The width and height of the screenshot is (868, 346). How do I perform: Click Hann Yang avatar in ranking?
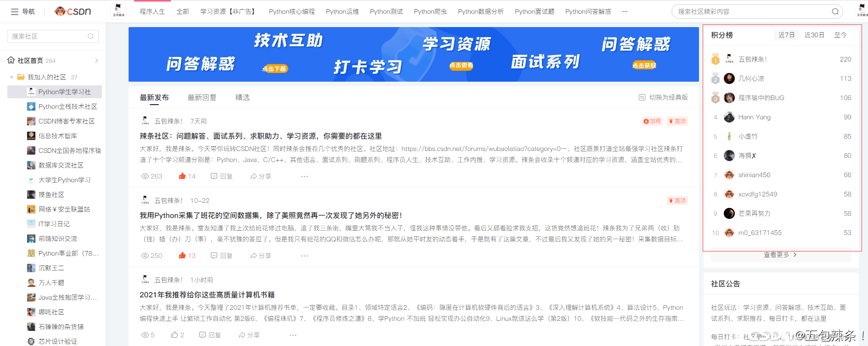coord(729,117)
